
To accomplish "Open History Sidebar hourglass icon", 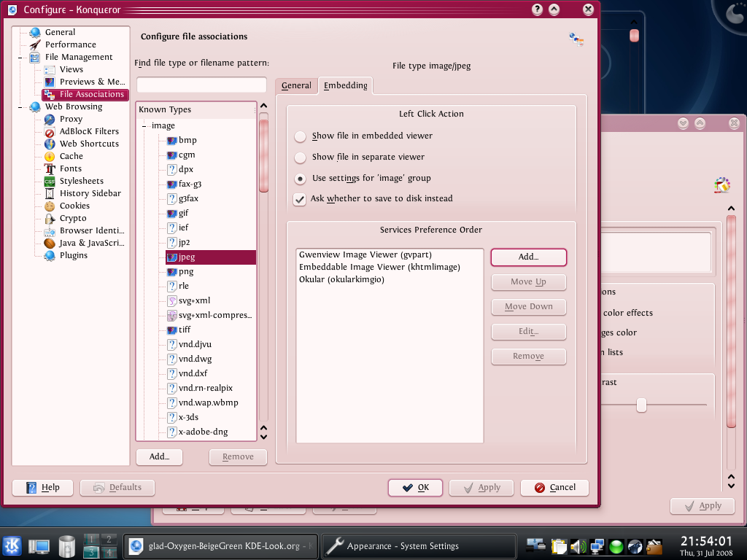I will [x=50, y=193].
